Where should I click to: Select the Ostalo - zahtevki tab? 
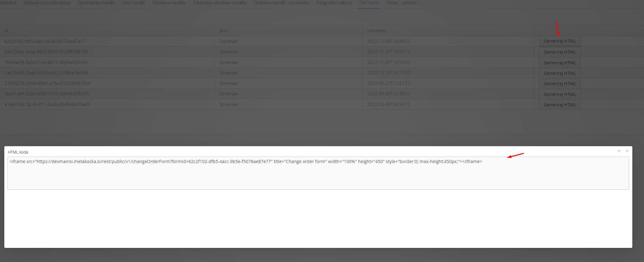tap(401, 3)
